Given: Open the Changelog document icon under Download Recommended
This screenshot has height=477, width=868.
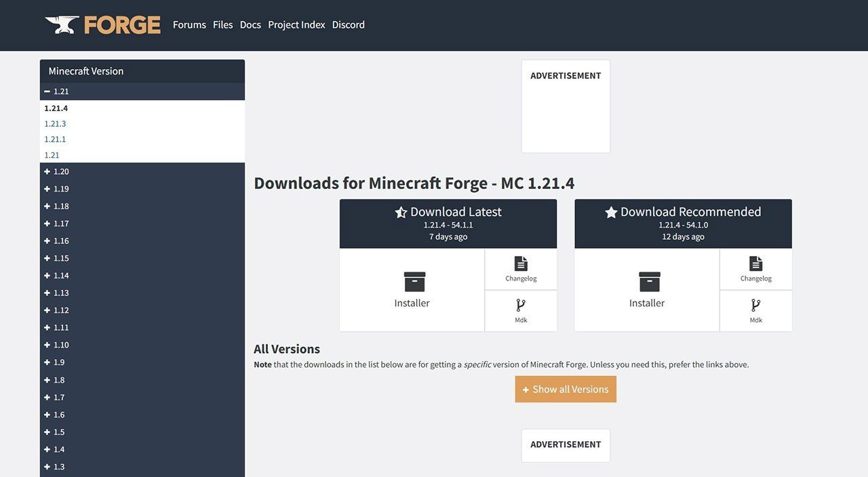Looking at the screenshot, I should (756, 264).
